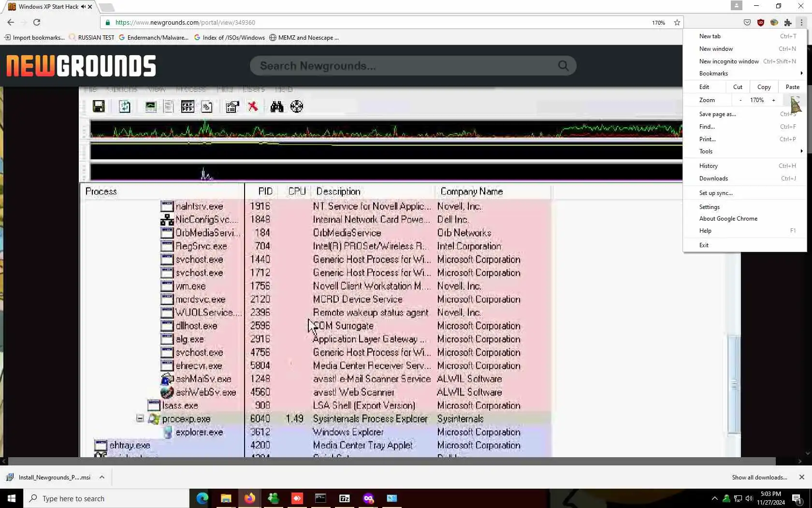Viewport: 812px width, 508px height.
Task: Select New incognito window
Action: [x=745, y=61]
